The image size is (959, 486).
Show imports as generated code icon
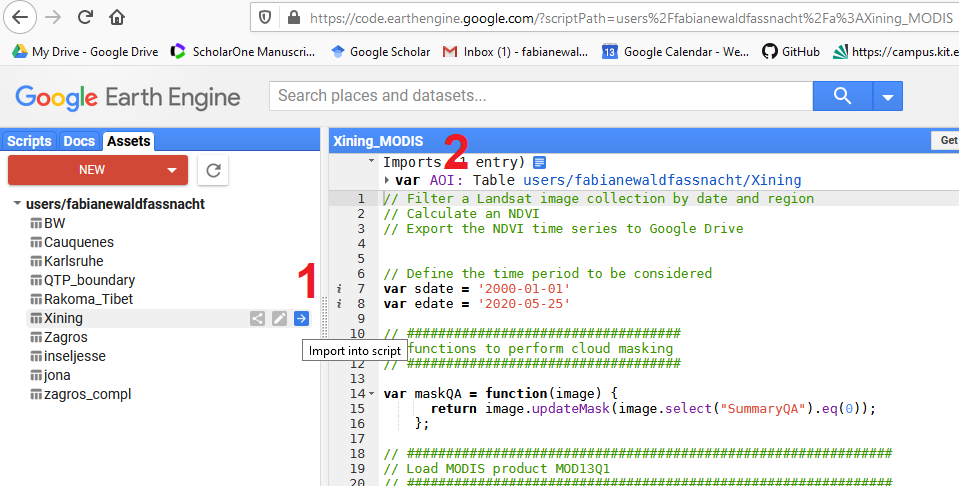[x=539, y=163]
